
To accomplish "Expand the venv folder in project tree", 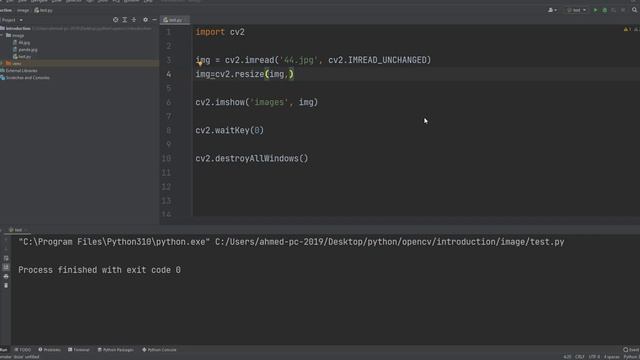I will 2,63.
